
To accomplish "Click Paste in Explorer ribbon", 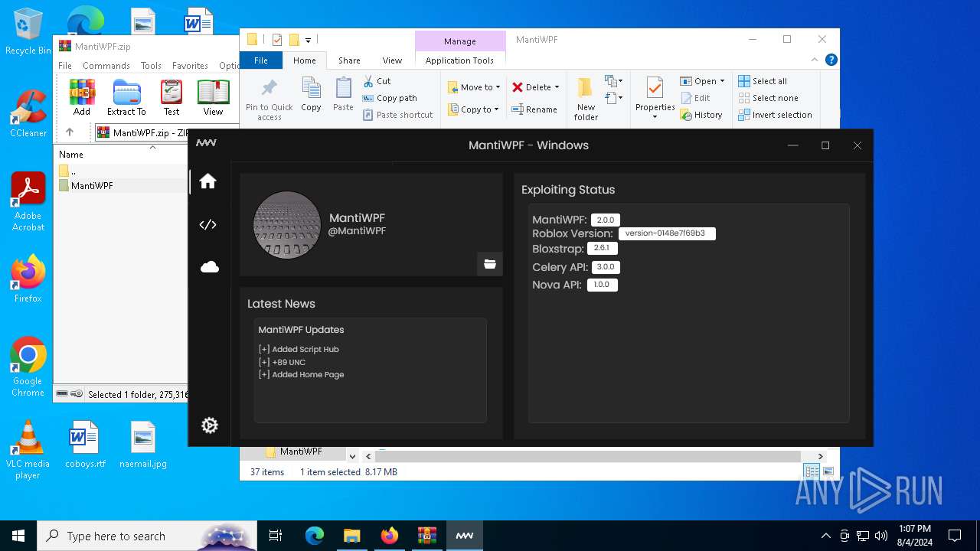I will 343,95.
